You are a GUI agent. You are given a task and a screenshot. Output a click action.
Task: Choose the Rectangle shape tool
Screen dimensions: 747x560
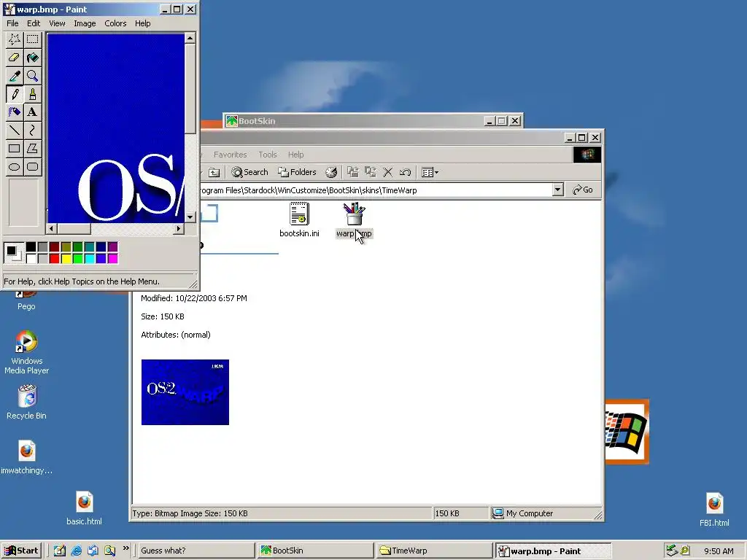point(15,148)
